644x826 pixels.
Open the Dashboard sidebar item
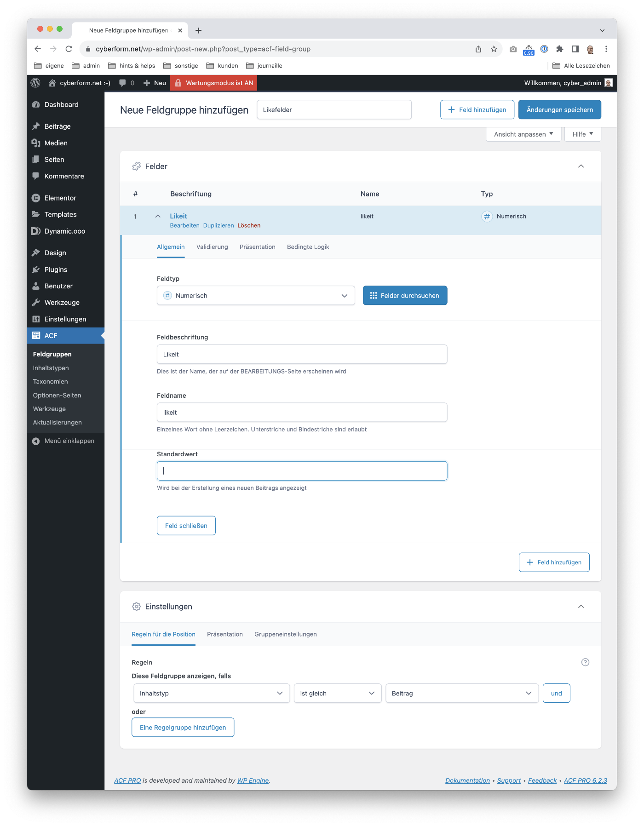point(66,104)
